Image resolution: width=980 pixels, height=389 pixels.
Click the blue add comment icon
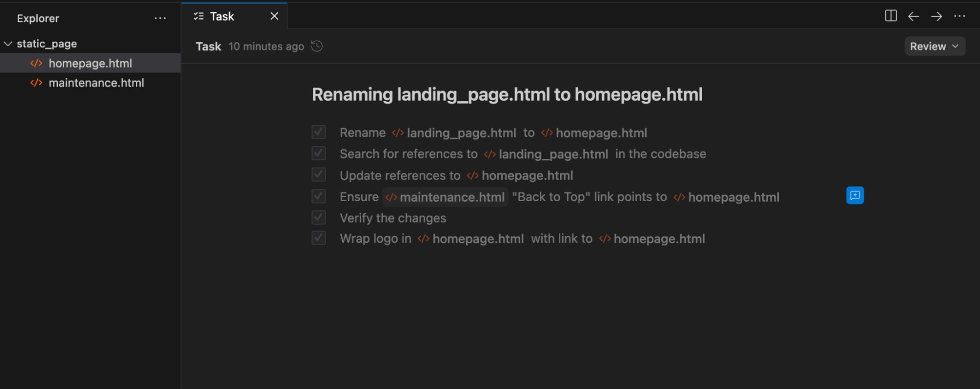(x=854, y=195)
